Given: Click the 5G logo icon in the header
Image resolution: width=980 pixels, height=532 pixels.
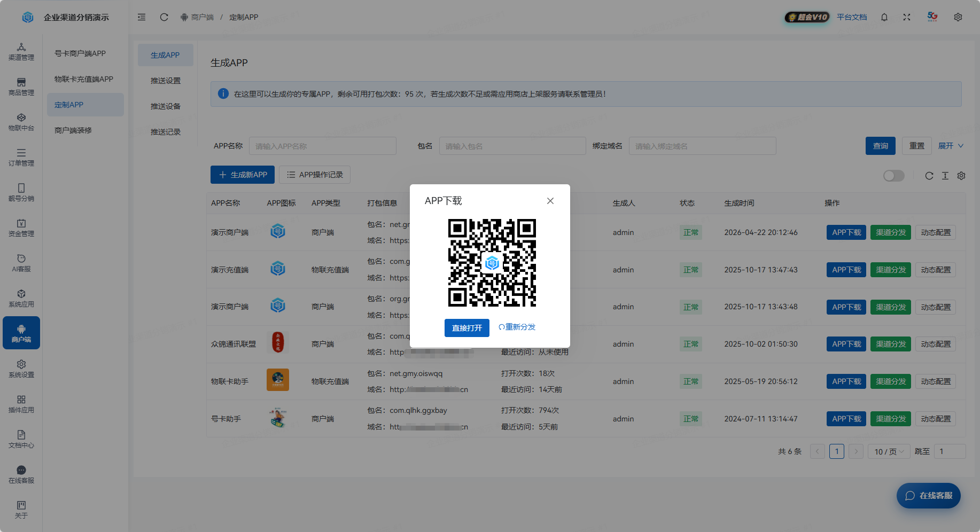Looking at the screenshot, I should pyautogui.click(x=932, y=17).
